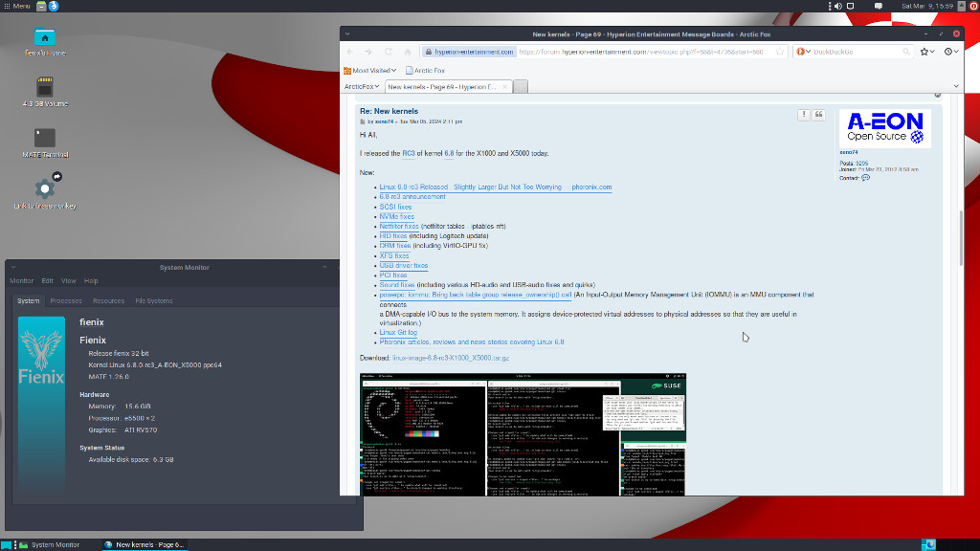Switch to the File Systems tab
Viewport: 980px width, 551px height.
tap(154, 301)
